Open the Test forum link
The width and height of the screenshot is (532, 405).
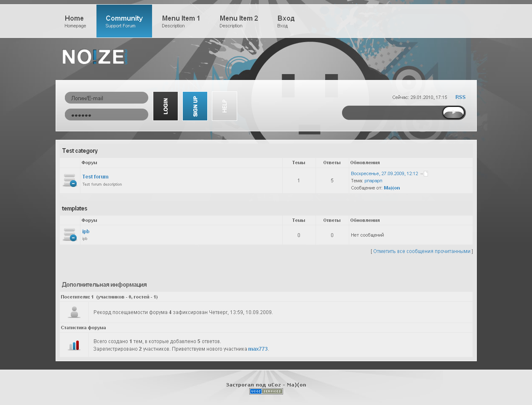(95, 177)
